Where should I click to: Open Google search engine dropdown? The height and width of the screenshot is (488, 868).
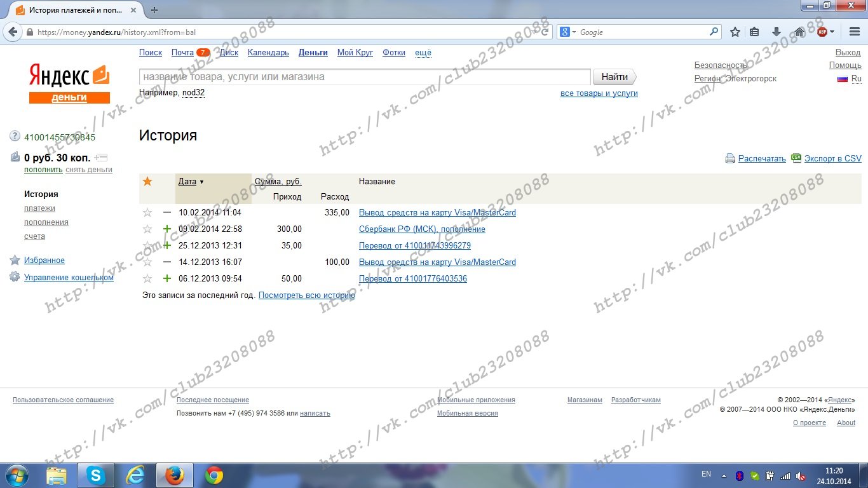tap(568, 32)
